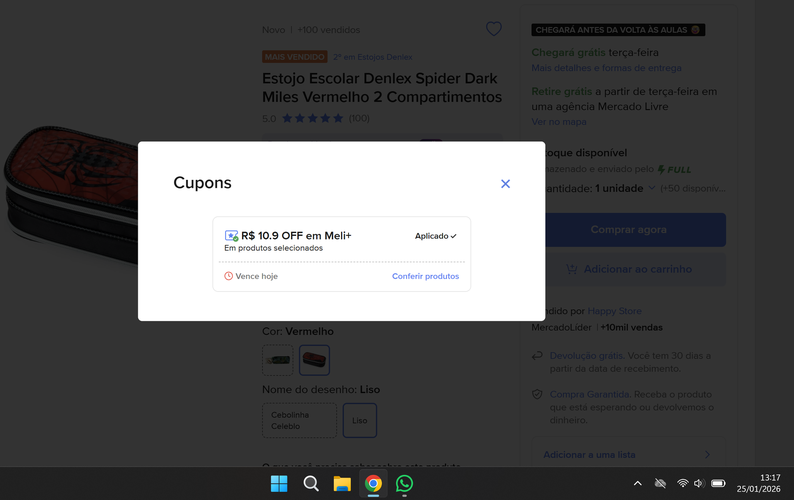Open Wi-Fi network settings in tray
Screen dimensions: 794x500
[683, 483]
